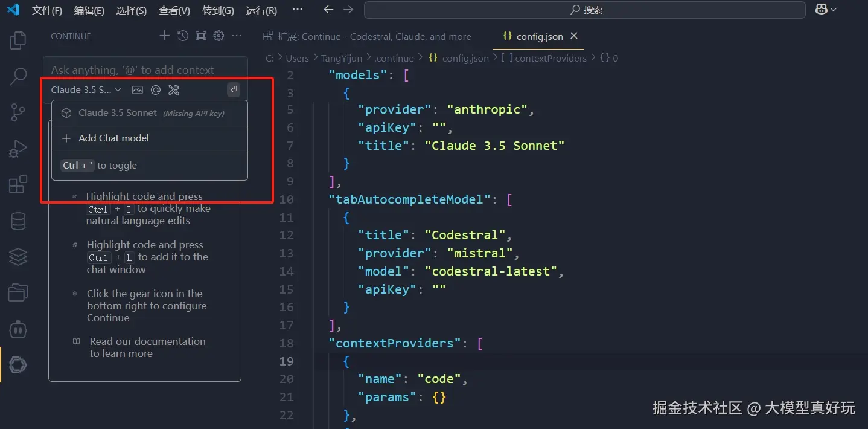Open the Source Control view
868x429 pixels.
click(x=18, y=112)
